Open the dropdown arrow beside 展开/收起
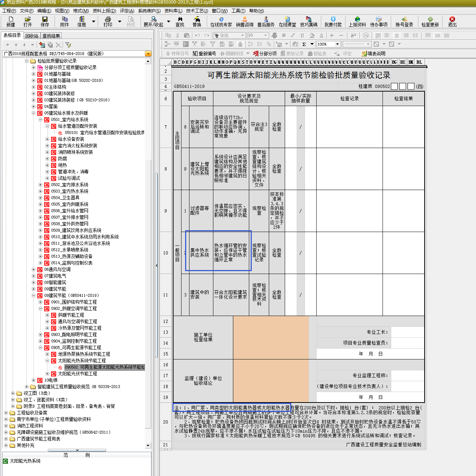 (169, 22)
